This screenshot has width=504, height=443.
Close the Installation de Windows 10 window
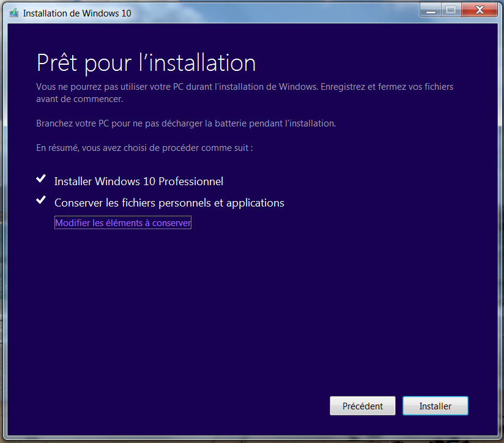tap(480, 10)
